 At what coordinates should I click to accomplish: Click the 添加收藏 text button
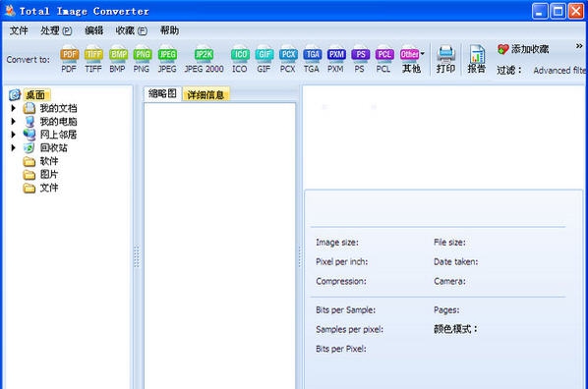[x=530, y=49]
